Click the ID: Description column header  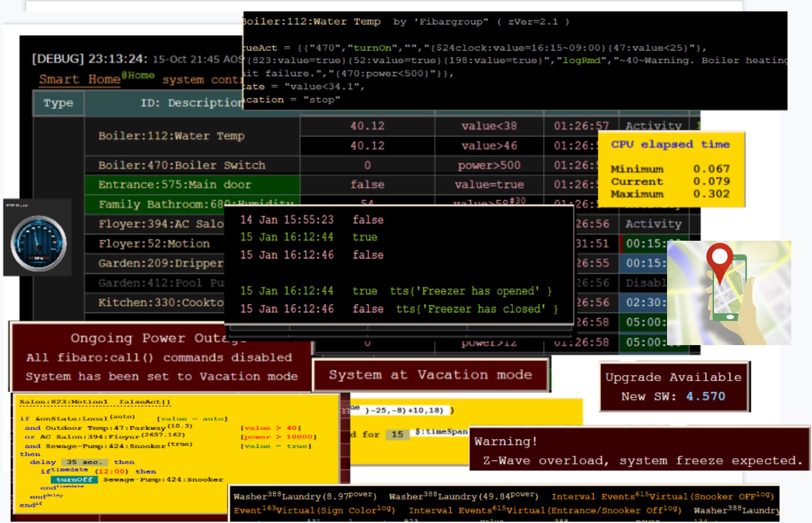point(192,103)
